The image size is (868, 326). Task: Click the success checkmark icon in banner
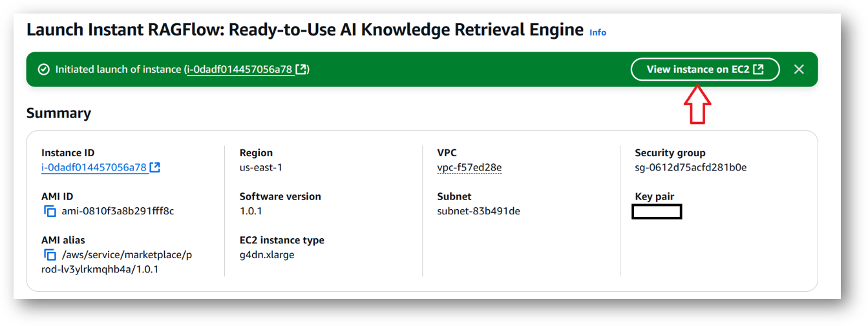pos(44,69)
